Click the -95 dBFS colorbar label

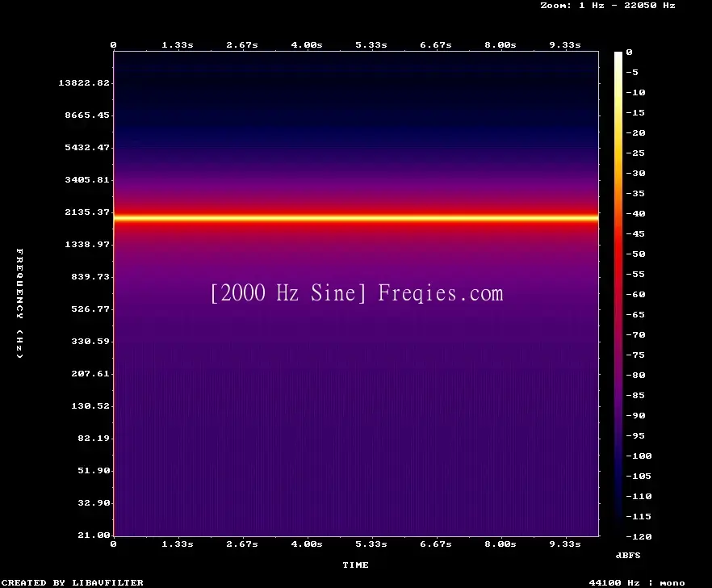pyautogui.click(x=635, y=436)
